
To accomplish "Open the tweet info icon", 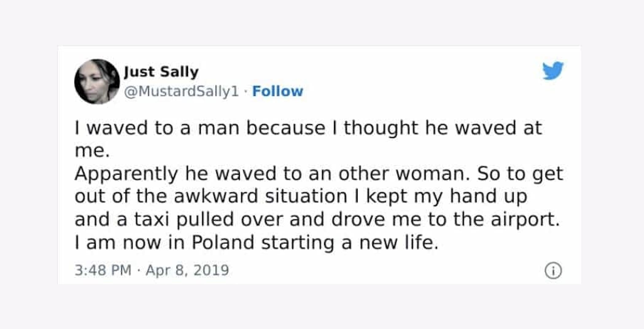I will coord(553,271).
